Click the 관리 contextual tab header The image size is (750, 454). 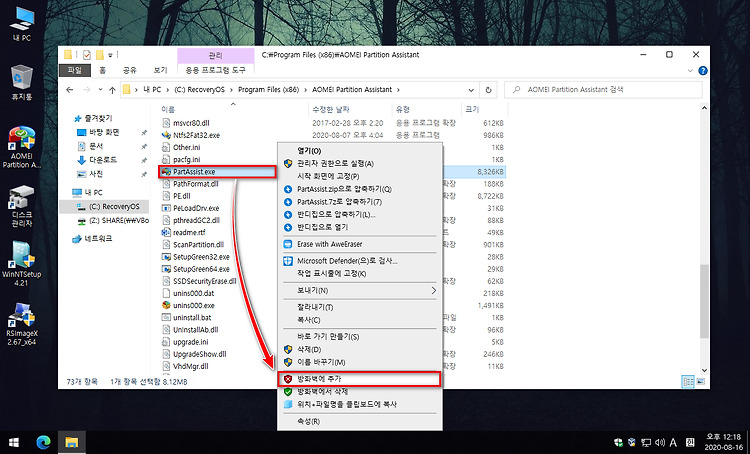[215, 55]
